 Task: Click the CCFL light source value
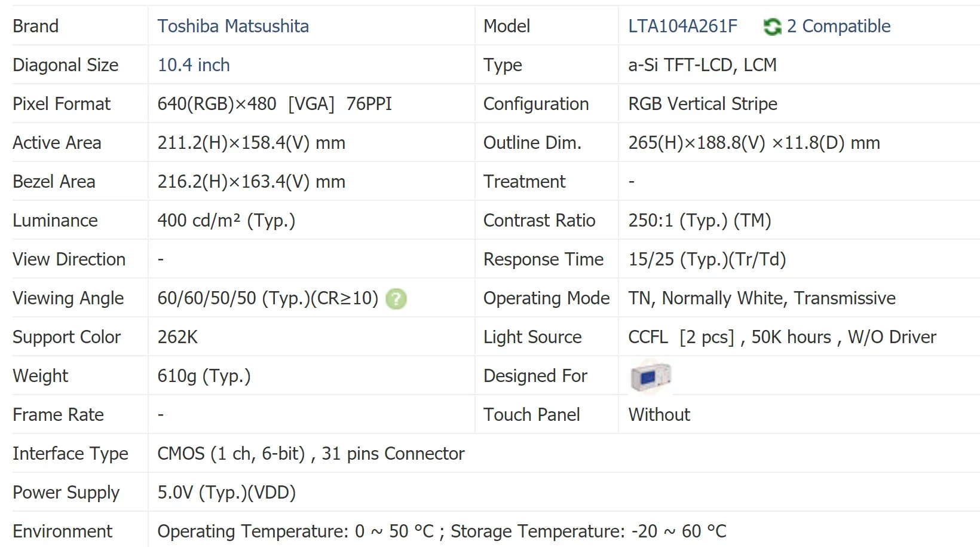coord(782,337)
